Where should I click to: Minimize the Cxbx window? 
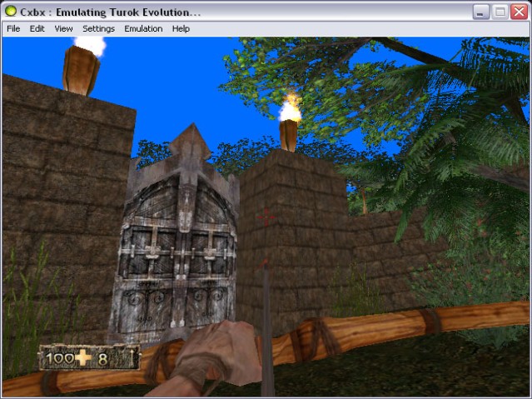[x=481, y=12]
